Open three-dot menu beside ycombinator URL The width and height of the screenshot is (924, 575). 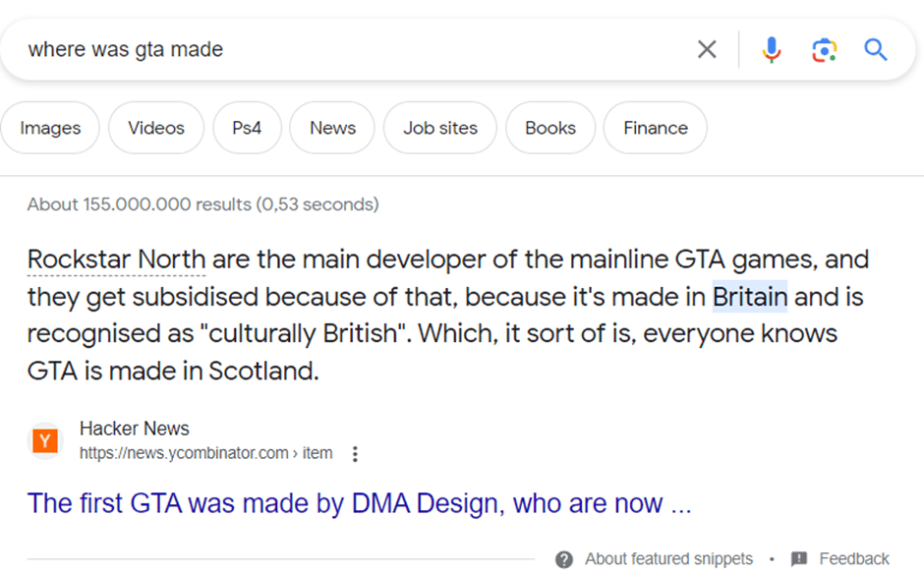355,454
